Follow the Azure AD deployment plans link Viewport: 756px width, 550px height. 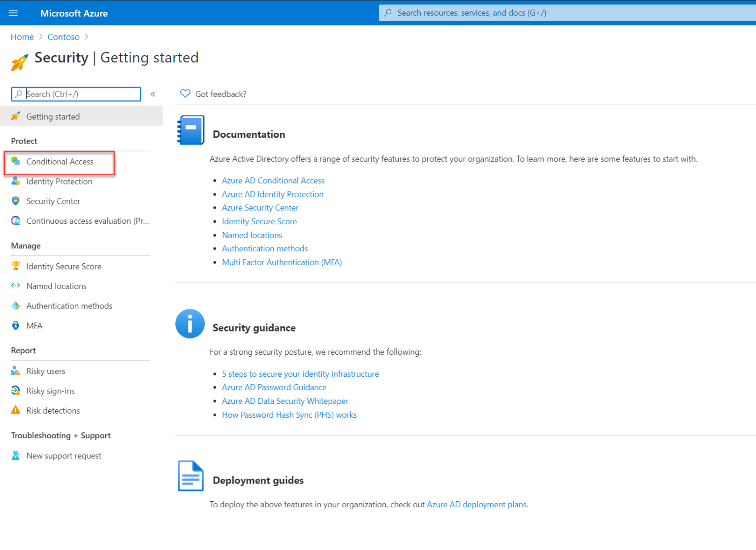[476, 504]
